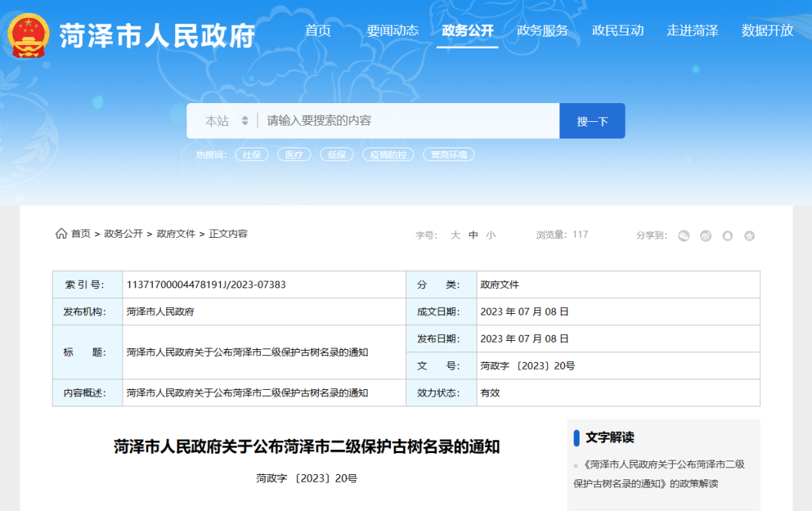Select the 疫情防控 hot search tag

(388, 154)
